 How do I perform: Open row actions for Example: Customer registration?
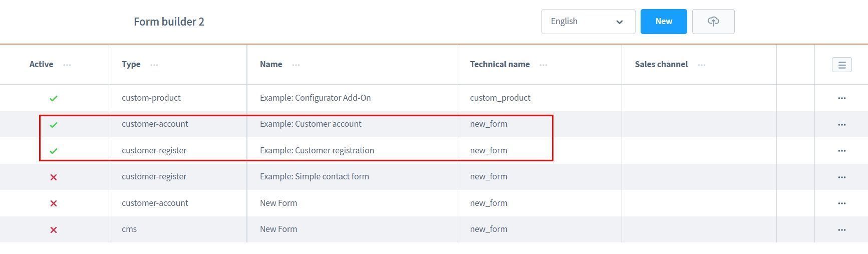(x=841, y=151)
